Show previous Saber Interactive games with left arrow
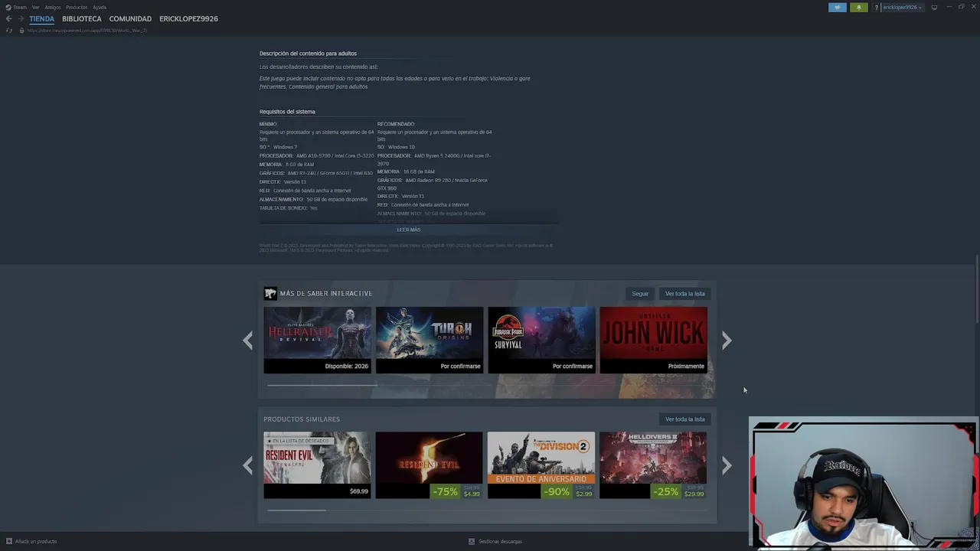Viewport: 980px width, 551px height. pyautogui.click(x=247, y=341)
